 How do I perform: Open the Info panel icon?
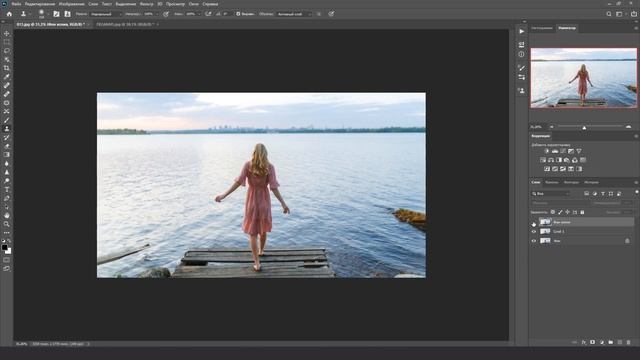click(x=522, y=54)
